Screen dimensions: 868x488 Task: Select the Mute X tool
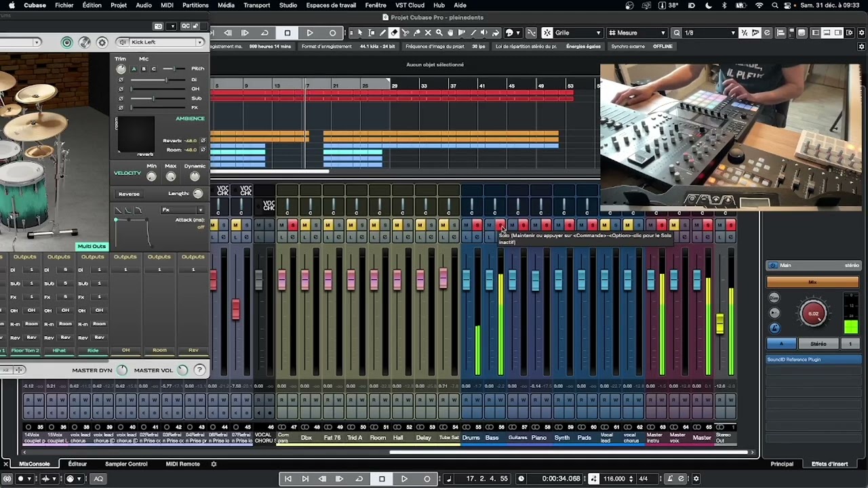428,33
